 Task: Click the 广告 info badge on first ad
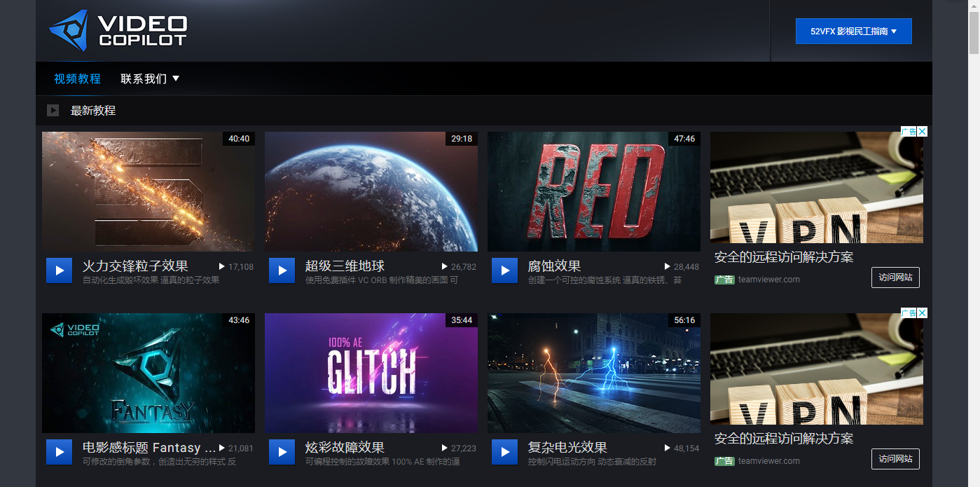point(909,131)
